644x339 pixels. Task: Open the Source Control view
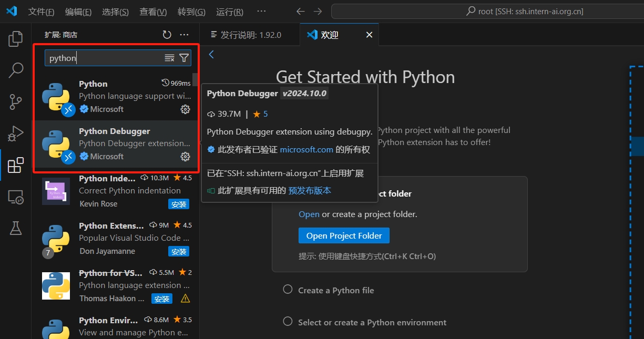point(16,101)
